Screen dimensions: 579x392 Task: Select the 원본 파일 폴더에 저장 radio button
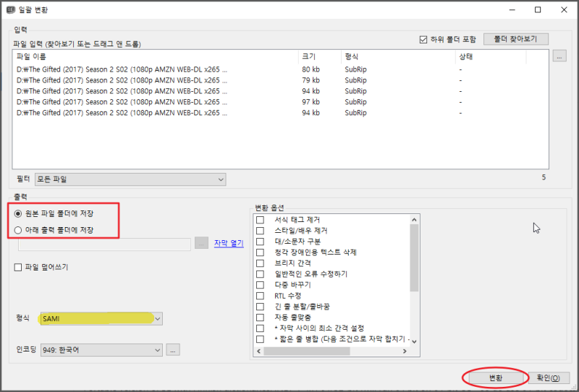[17, 213]
